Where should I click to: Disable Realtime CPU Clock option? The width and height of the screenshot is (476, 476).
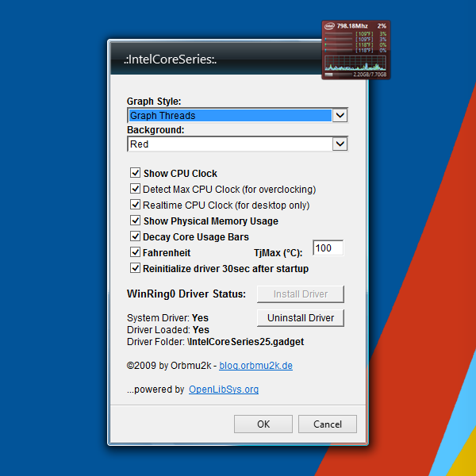tap(135, 205)
